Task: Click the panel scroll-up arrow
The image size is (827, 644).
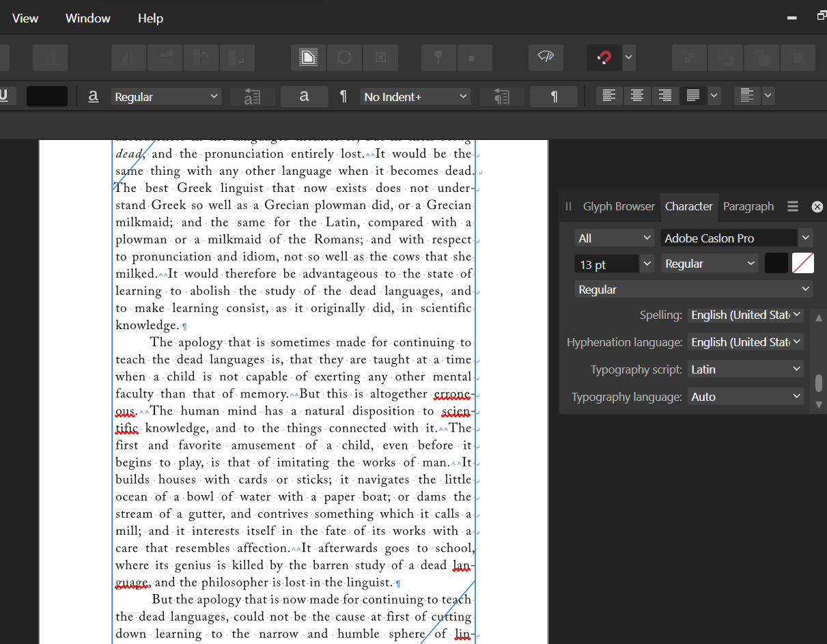Action: (819, 319)
